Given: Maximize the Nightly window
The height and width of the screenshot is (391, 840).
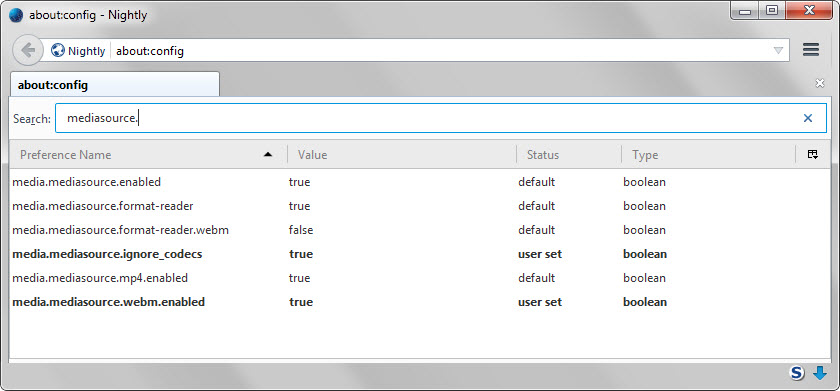Looking at the screenshot, I should (772, 11).
